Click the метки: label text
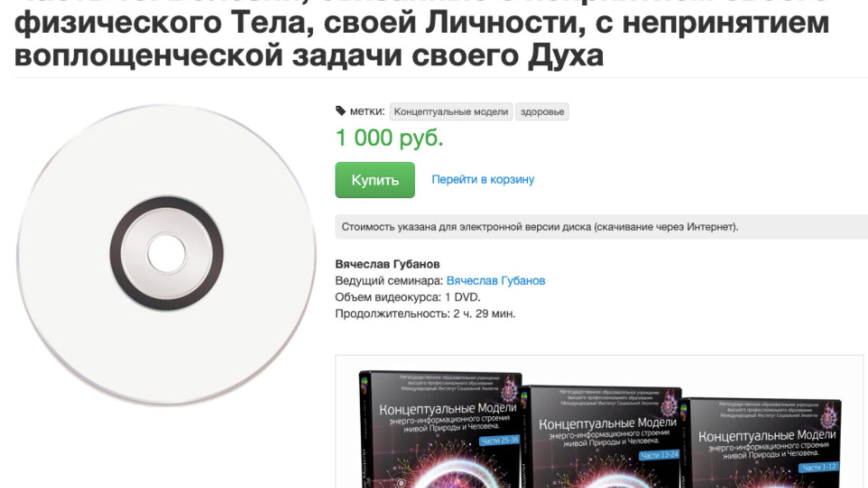 coord(367,111)
